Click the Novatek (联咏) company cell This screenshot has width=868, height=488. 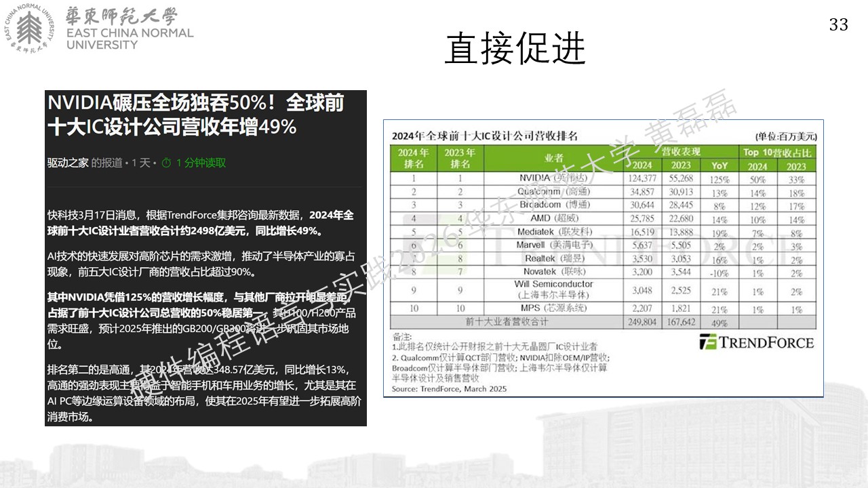(553, 271)
